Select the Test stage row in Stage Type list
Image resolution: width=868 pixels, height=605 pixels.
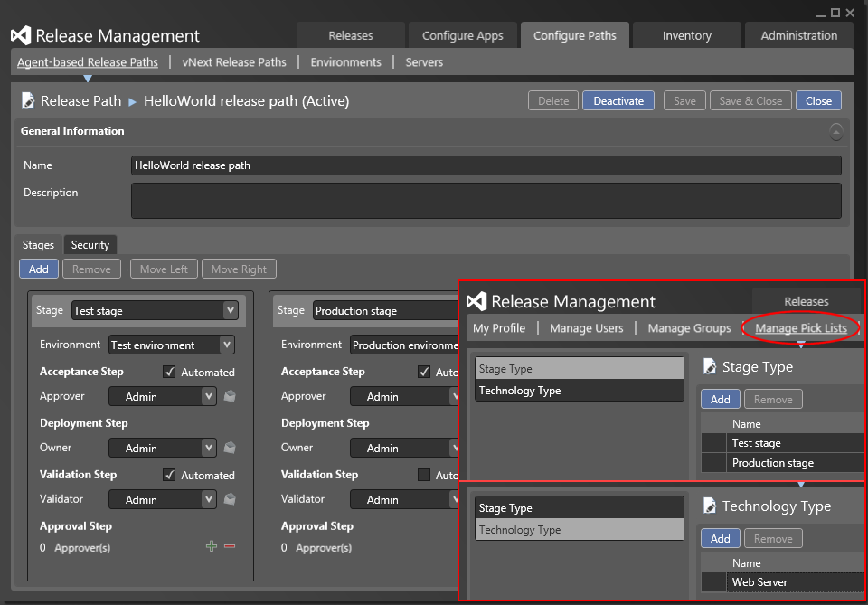coord(783,443)
